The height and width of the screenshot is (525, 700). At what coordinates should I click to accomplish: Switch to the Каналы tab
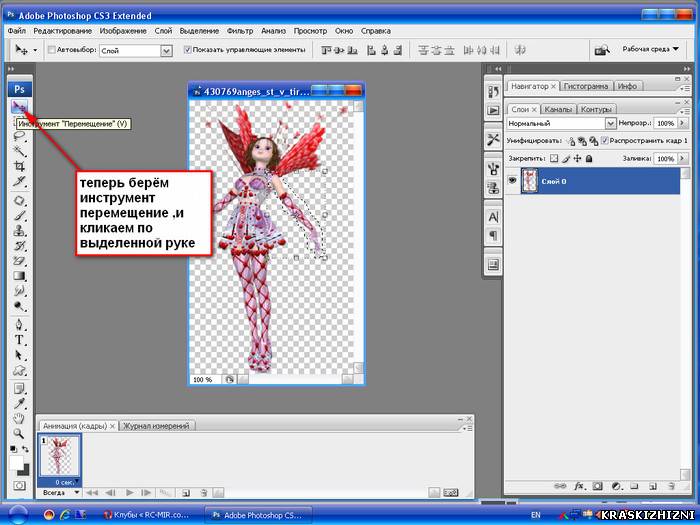pos(558,109)
